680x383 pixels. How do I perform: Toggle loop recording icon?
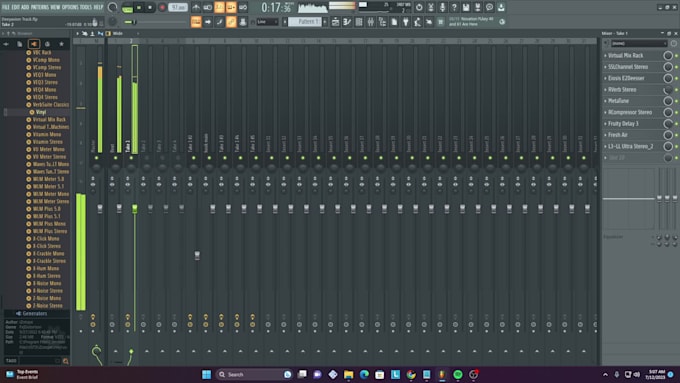[243, 7]
